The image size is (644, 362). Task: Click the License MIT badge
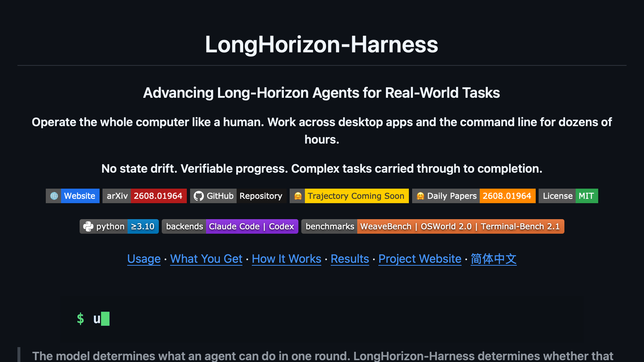(x=568, y=196)
